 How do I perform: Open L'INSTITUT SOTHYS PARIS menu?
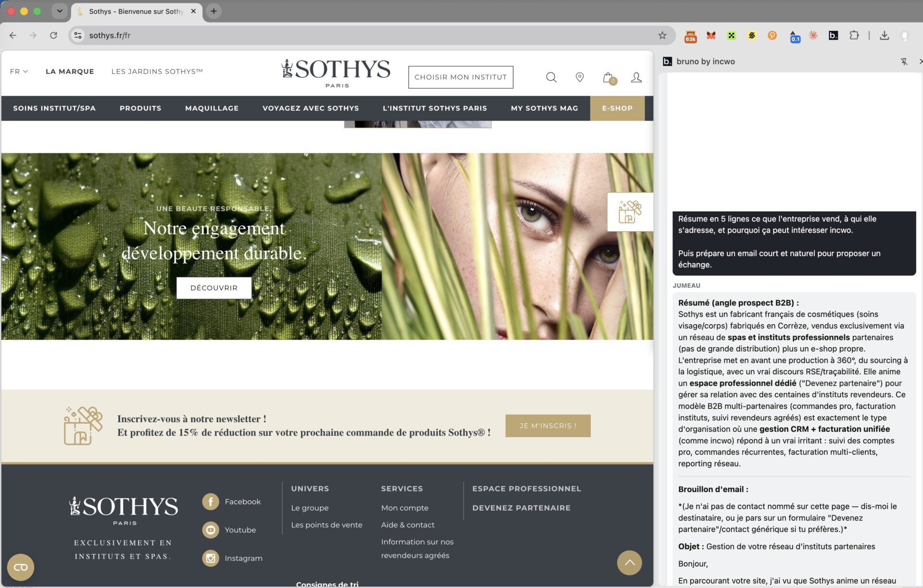pyautogui.click(x=435, y=108)
